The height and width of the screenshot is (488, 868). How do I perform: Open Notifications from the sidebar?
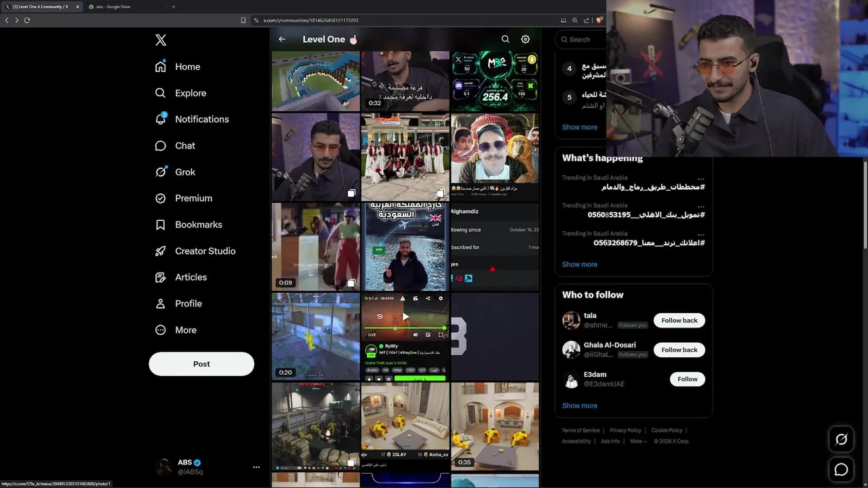pyautogui.click(x=192, y=119)
